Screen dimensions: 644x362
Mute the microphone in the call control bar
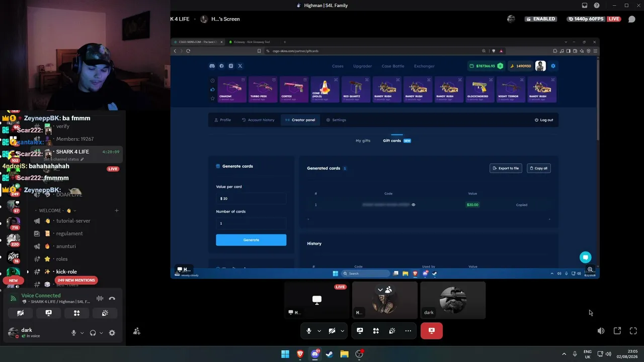(x=309, y=331)
